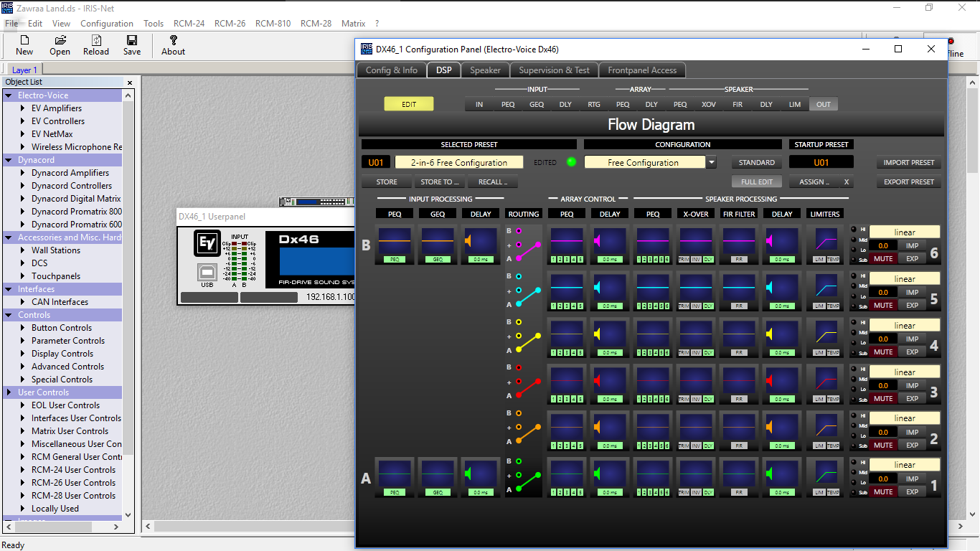Click the IMPORT PRESET button
Screen dimensions: 980x551
909,162
